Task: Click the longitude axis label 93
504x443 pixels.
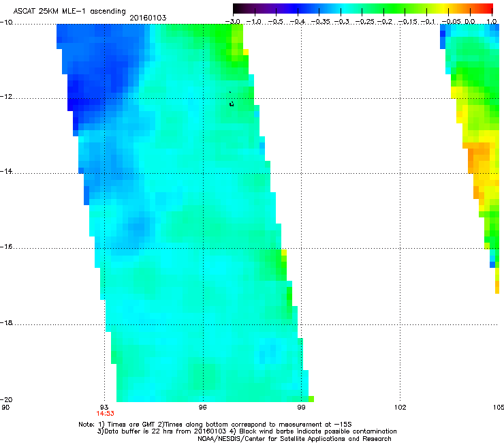Action: click(x=104, y=408)
